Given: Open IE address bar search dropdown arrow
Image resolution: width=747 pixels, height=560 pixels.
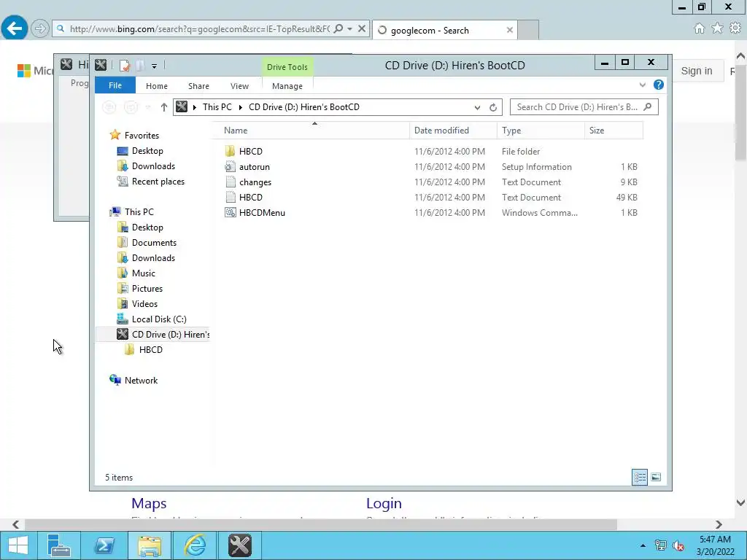Looking at the screenshot, I should 349,28.
